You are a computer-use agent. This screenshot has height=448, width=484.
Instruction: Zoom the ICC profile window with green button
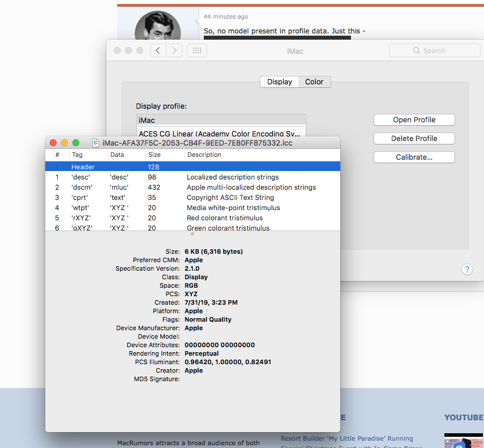(76, 143)
